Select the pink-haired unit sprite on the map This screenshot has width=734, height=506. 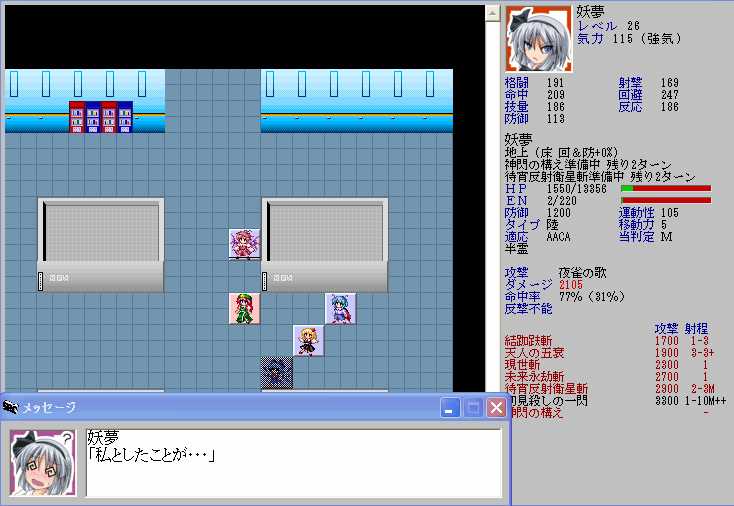pyautogui.click(x=244, y=244)
